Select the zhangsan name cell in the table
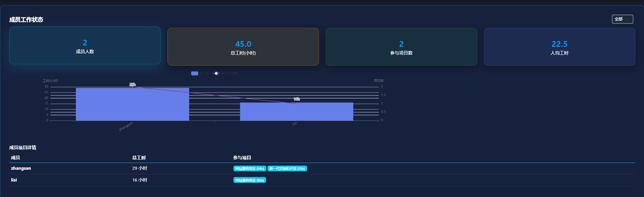644x197 pixels. (x=21, y=168)
